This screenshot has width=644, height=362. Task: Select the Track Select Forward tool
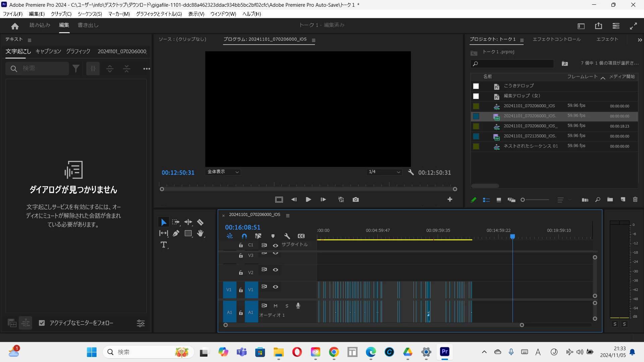(x=176, y=222)
